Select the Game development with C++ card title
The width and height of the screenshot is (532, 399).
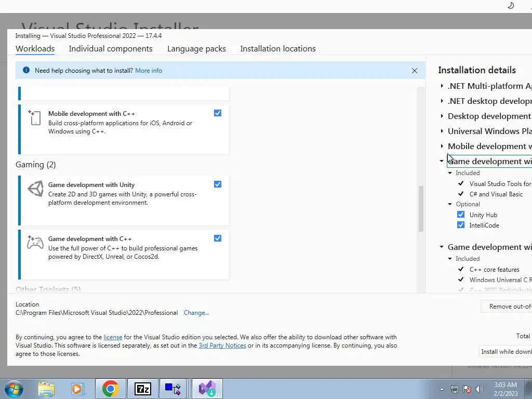90,238
